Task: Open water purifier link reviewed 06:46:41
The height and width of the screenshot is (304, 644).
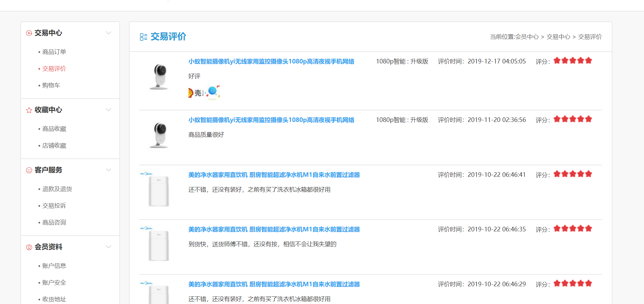Action: point(274,175)
